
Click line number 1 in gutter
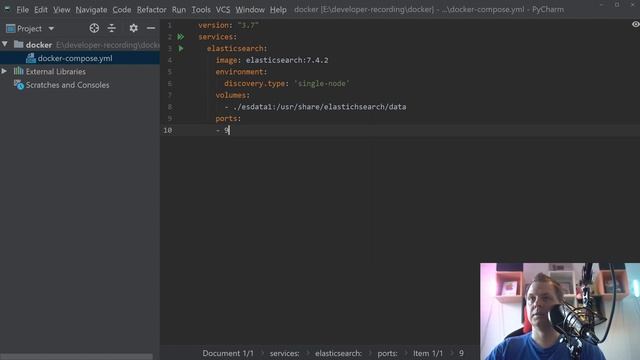169,25
